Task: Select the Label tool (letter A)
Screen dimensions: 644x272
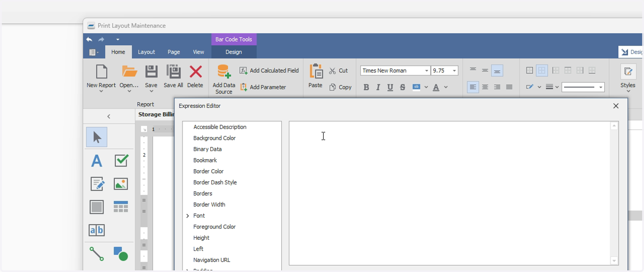Action: pyautogui.click(x=97, y=160)
